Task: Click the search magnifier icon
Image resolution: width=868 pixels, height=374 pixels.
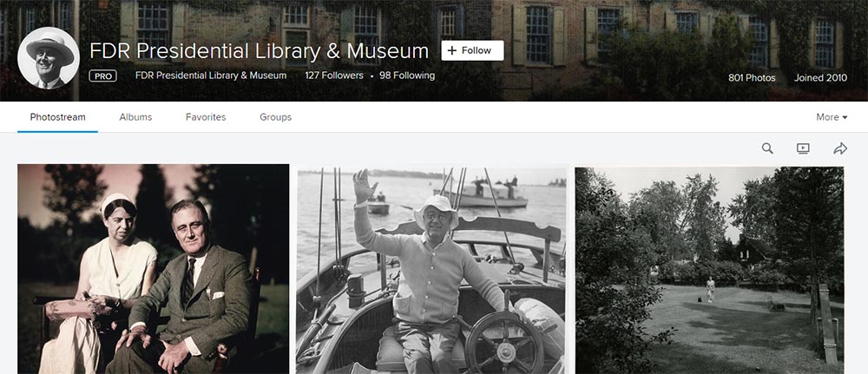Action: tap(767, 148)
